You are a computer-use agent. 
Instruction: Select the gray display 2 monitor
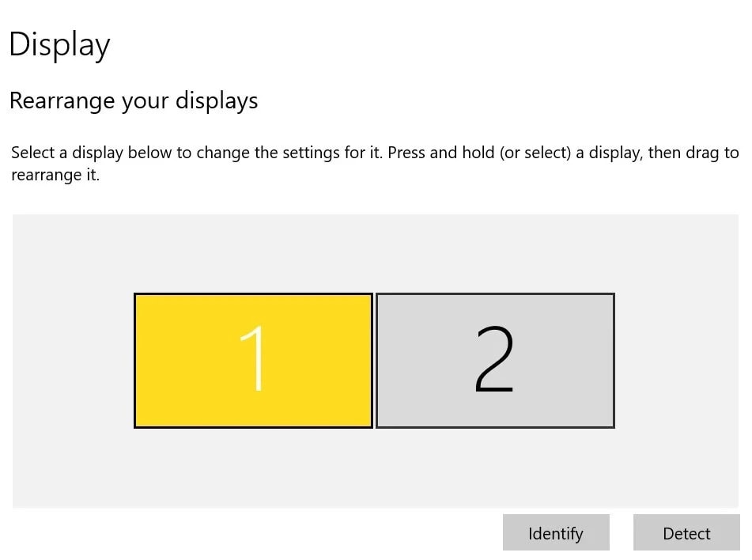pos(496,361)
